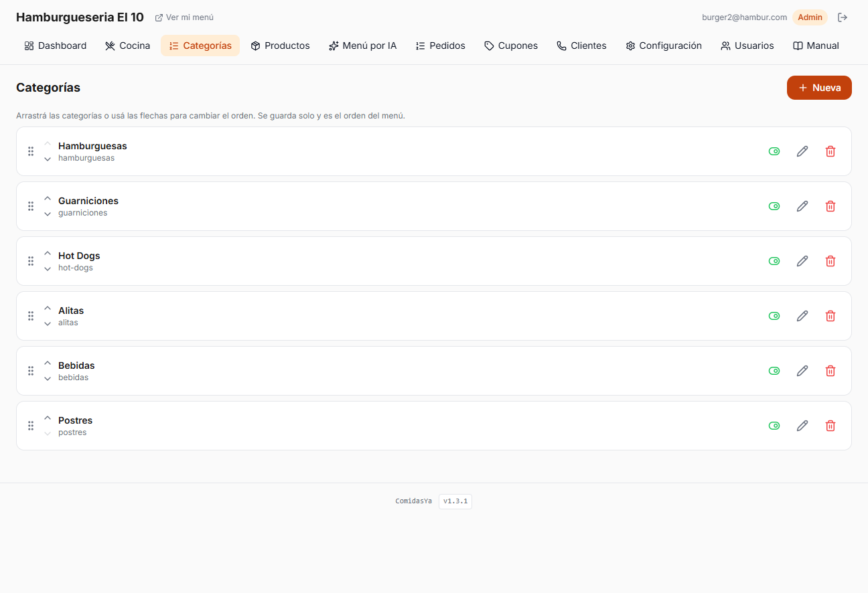This screenshot has height=593, width=868.
Task: Open the Ver mi menú link
Action: (184, 17)
